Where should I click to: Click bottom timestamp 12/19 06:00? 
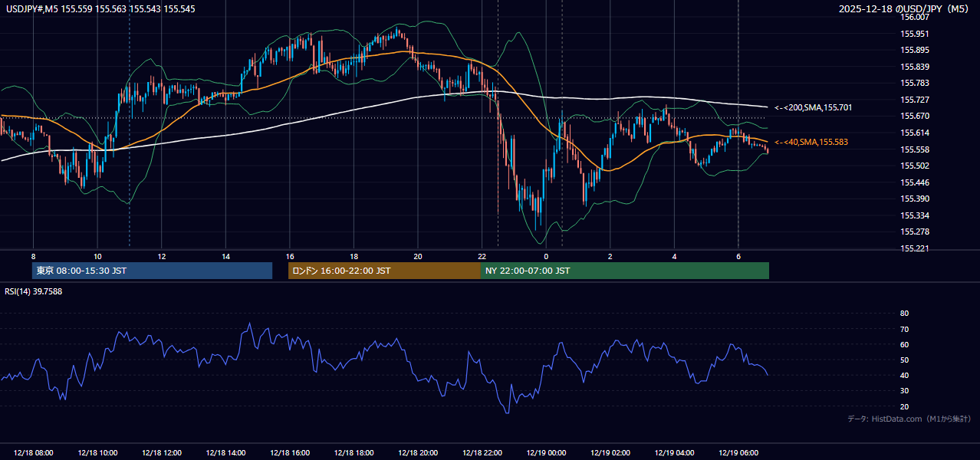(x=738, y=453)
